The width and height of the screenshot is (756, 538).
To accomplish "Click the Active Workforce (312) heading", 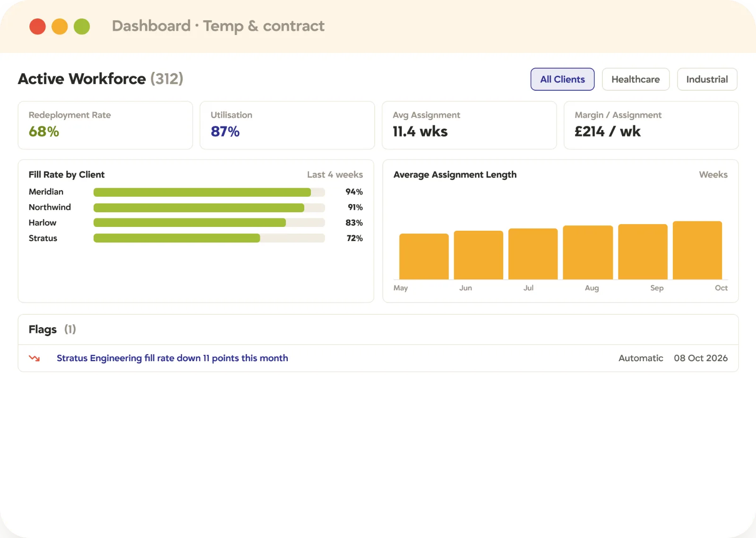I will tap(101, 78).
